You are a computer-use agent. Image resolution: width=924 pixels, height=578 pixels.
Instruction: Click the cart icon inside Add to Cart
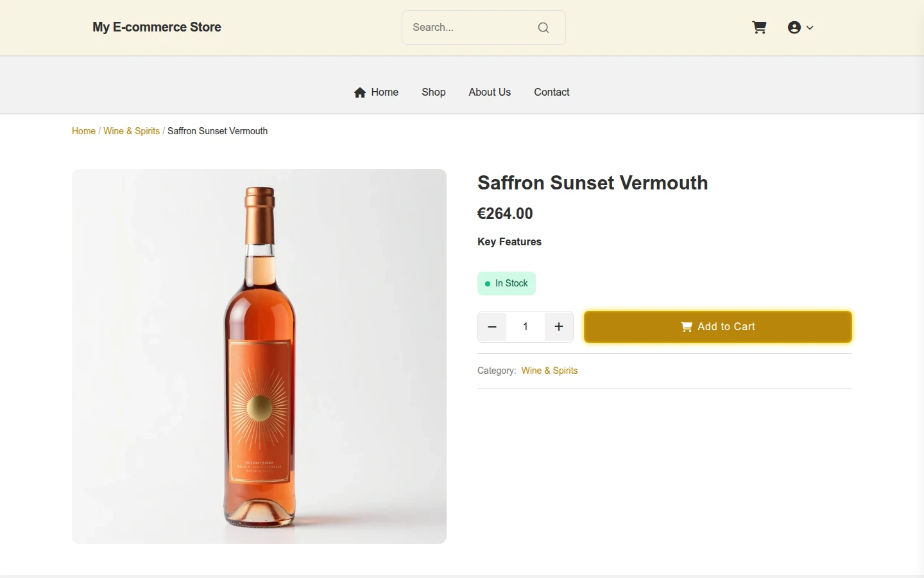click(x=686, y=327)
